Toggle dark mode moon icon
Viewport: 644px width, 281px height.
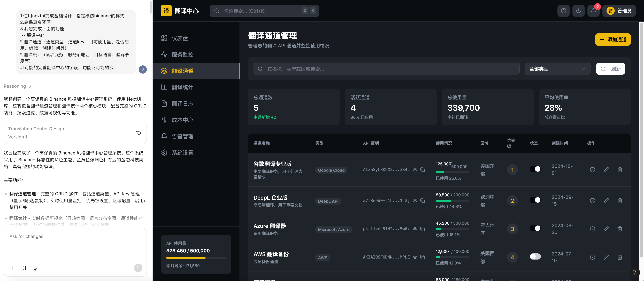(x=578, y=11)
